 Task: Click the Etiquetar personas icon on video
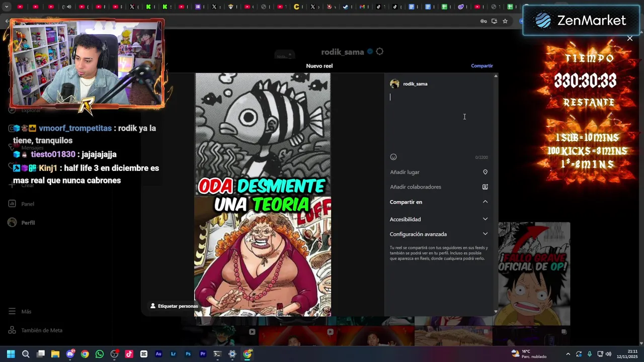153,306
